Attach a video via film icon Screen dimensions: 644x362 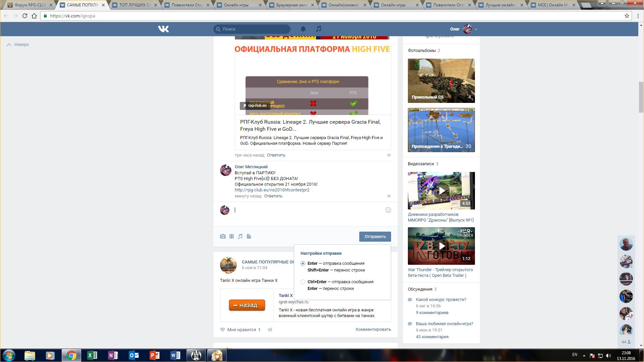coord(231,237)
